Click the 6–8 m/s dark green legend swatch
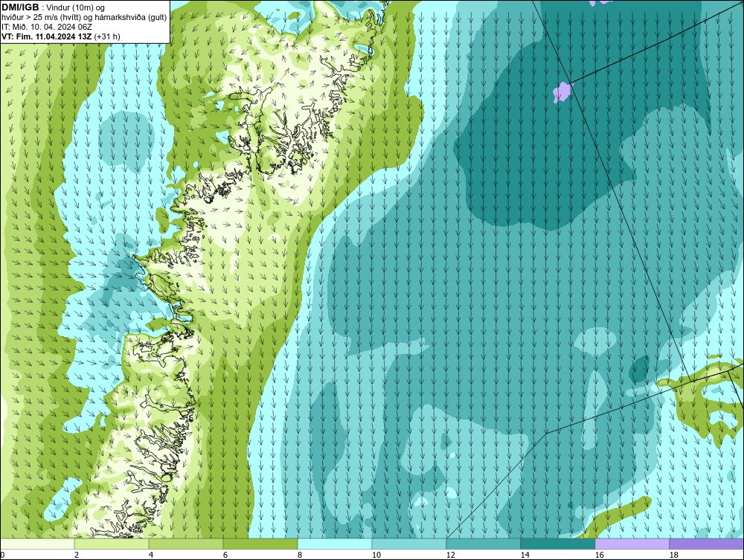Image resolution: width=744 pixels, height=560 pixels. coord(260,544)
